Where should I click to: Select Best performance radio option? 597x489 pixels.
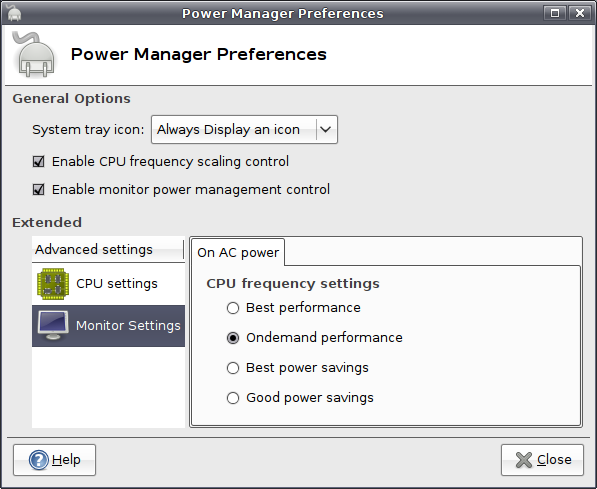pyautogui.click(x=233, y=308)
